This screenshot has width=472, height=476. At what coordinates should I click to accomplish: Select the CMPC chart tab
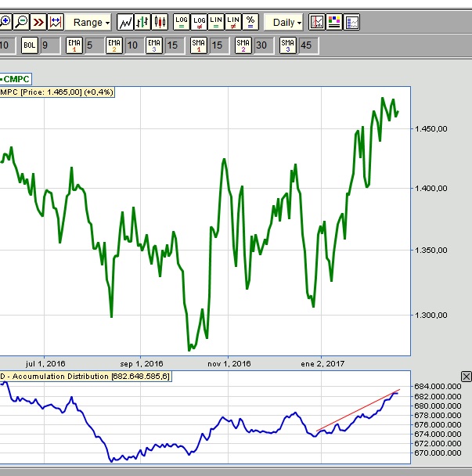click(x=14, y=79)
